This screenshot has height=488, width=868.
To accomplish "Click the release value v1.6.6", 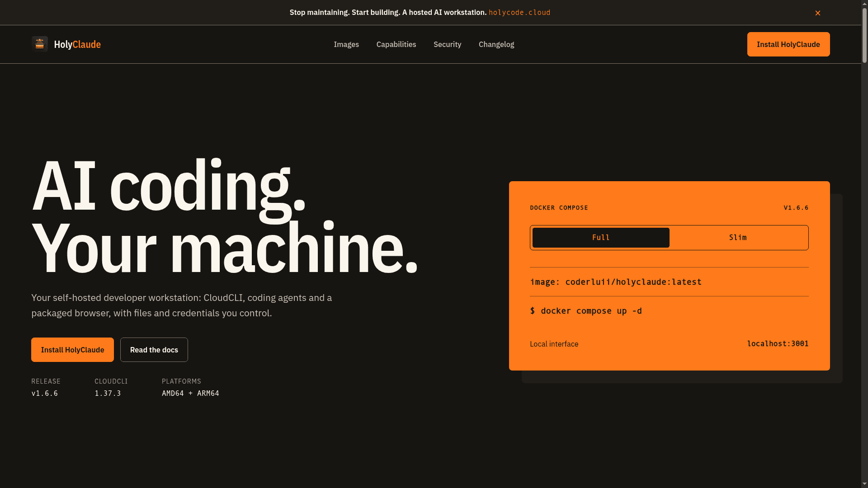I will [x=45, y=394].
